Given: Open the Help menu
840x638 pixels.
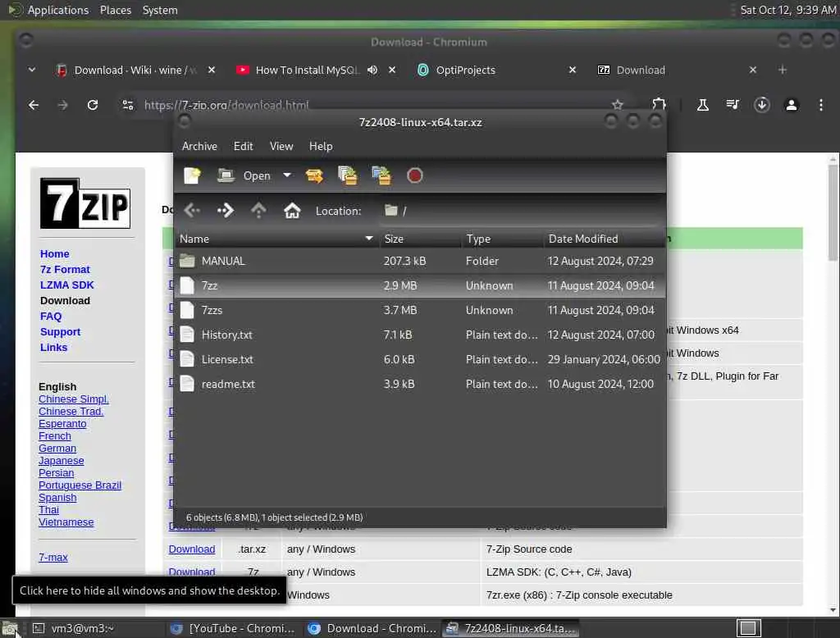Looking at the screenshot, I should [x=321, y=146].
